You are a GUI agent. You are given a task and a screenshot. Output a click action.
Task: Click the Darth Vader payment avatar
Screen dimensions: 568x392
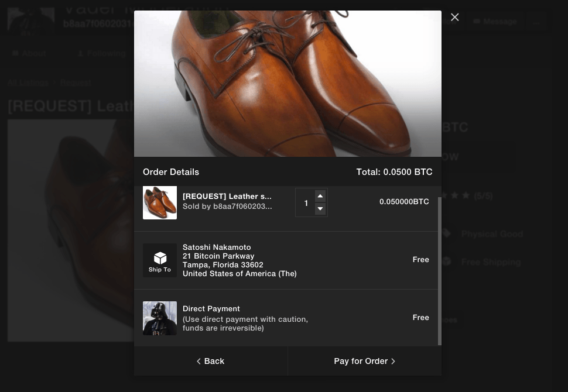pos(160,318)
